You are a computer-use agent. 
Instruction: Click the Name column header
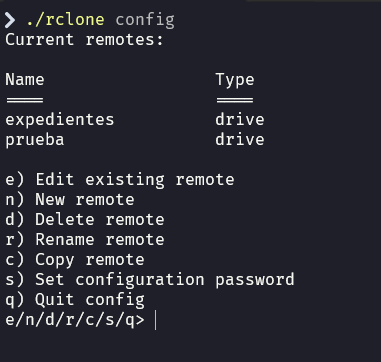[25, 80]
